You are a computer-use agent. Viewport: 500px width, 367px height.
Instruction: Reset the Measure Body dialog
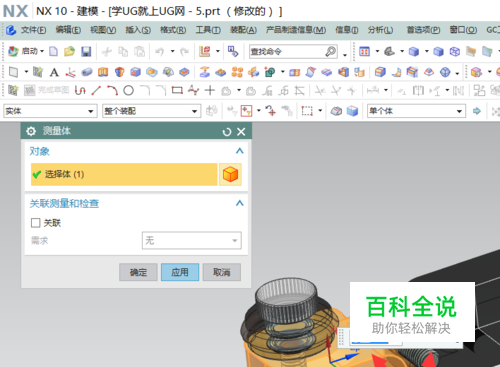[227, 132]
